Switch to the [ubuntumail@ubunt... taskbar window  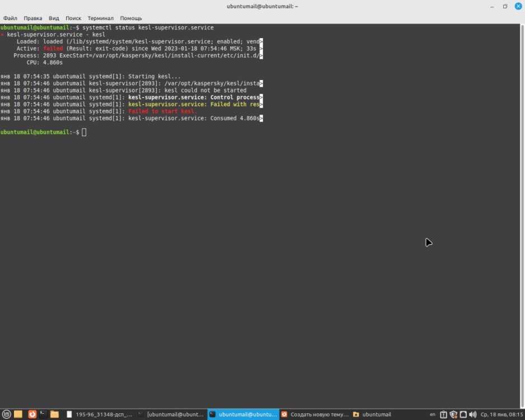(x=171, y=414)
